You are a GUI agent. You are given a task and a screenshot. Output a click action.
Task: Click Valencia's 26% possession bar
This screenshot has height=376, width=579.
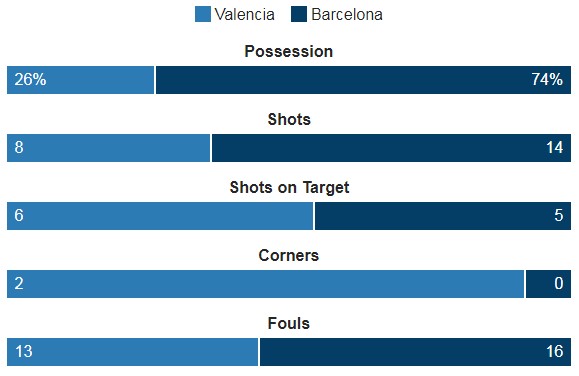[x=80, y=80]
